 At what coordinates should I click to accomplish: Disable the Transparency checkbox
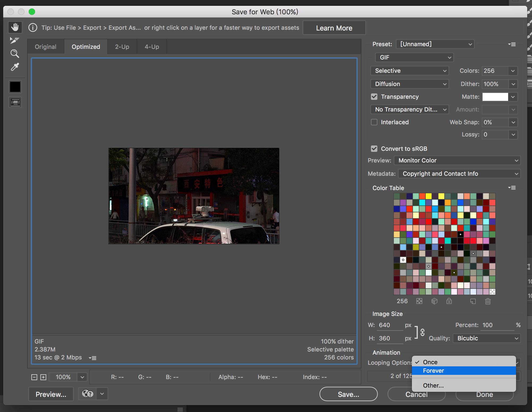click(374, 97)
